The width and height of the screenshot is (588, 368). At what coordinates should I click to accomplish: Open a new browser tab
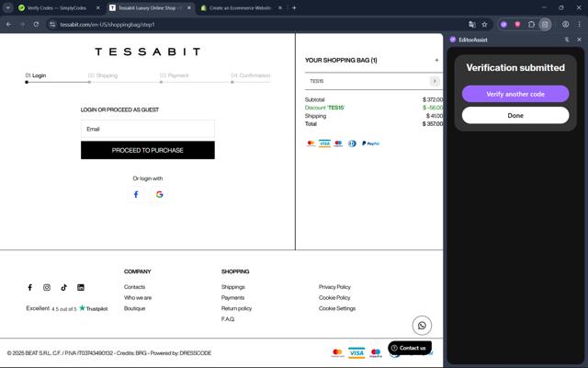[x=294, y=8]
